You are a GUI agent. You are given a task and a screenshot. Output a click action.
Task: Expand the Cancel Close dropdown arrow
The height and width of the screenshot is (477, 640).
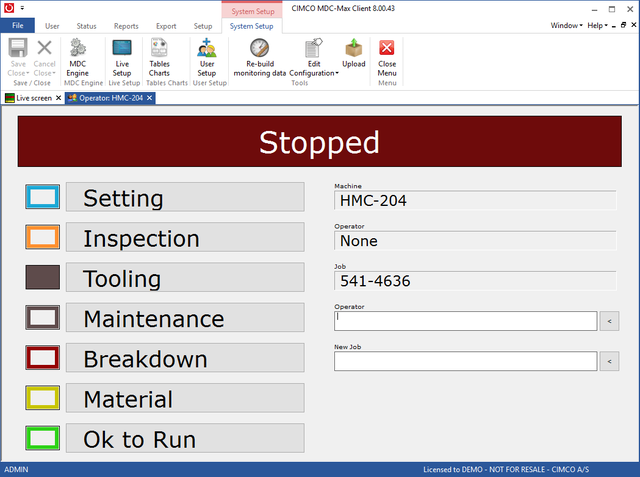pyautogui.click(x=54, y=73)
